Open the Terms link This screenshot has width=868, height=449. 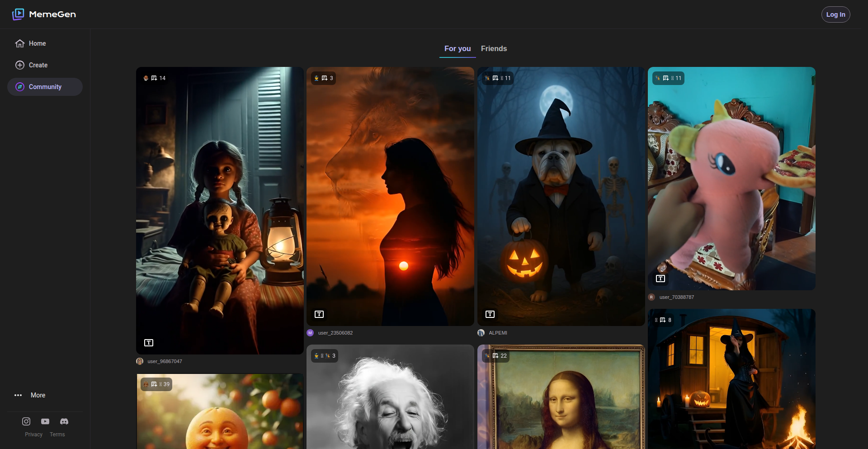pos(57,435)
